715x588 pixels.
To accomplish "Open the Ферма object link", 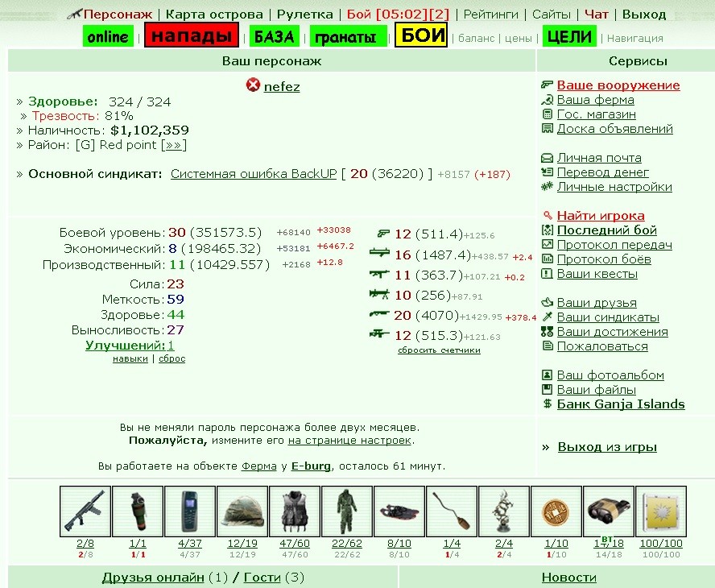I will pos(259,466).
